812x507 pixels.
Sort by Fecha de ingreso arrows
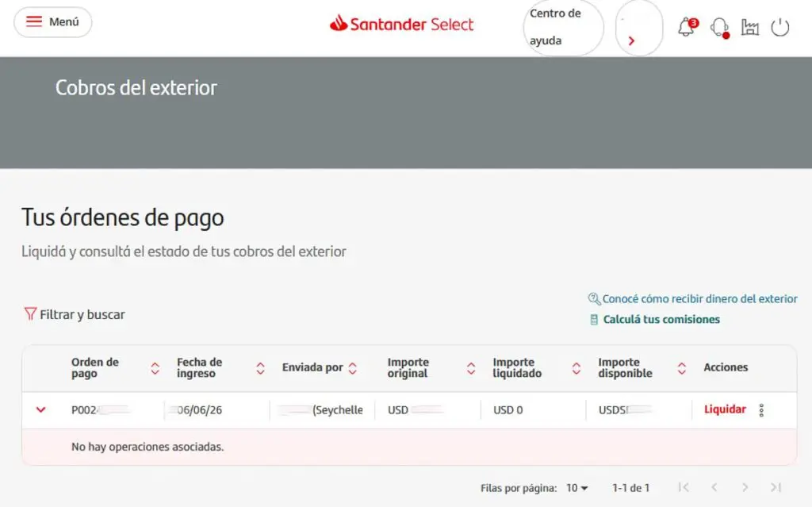click(260, 368)
